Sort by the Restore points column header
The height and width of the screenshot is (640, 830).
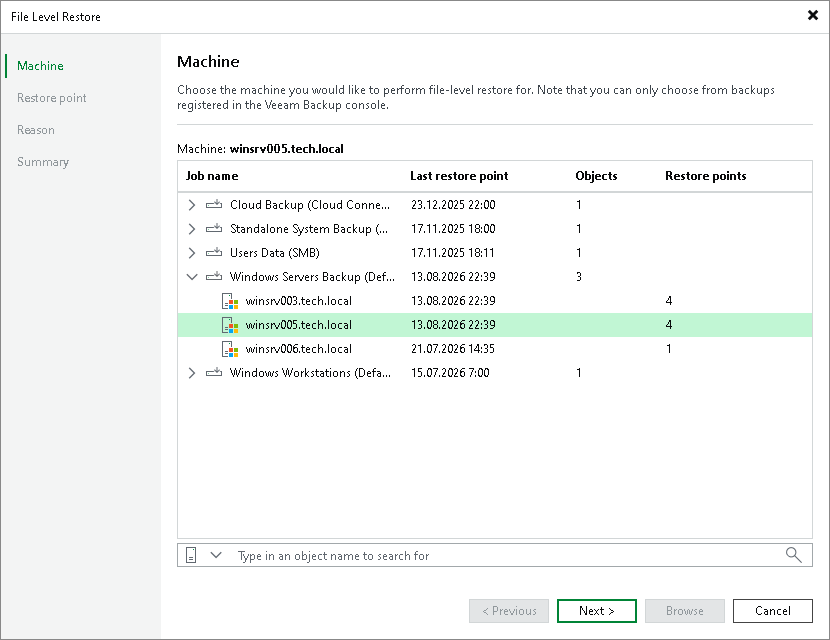(x=706, y=176)
